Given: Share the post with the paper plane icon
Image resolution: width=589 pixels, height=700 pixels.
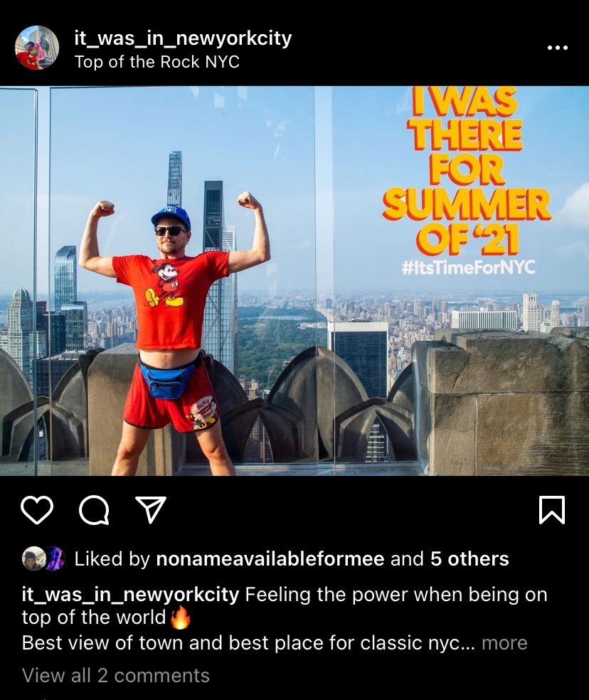Looking at the screenshot, I should coord(151,509).
